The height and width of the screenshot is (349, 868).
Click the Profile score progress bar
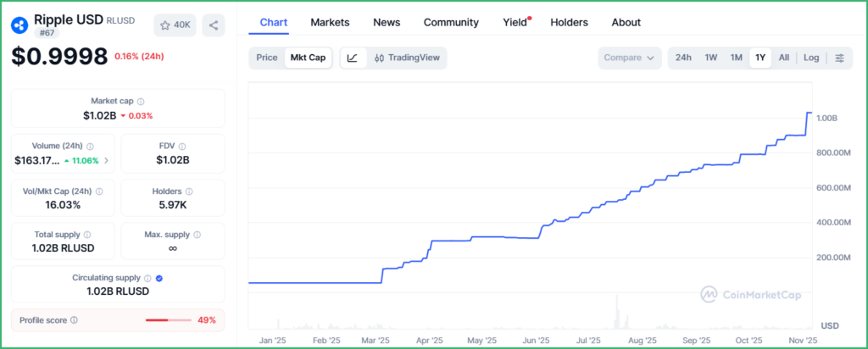pos(167,320)
